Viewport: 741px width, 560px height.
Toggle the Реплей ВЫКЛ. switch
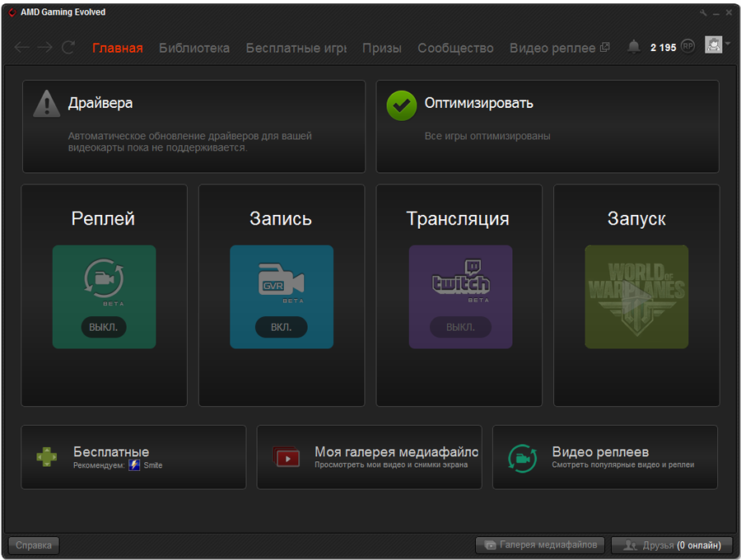104,327
